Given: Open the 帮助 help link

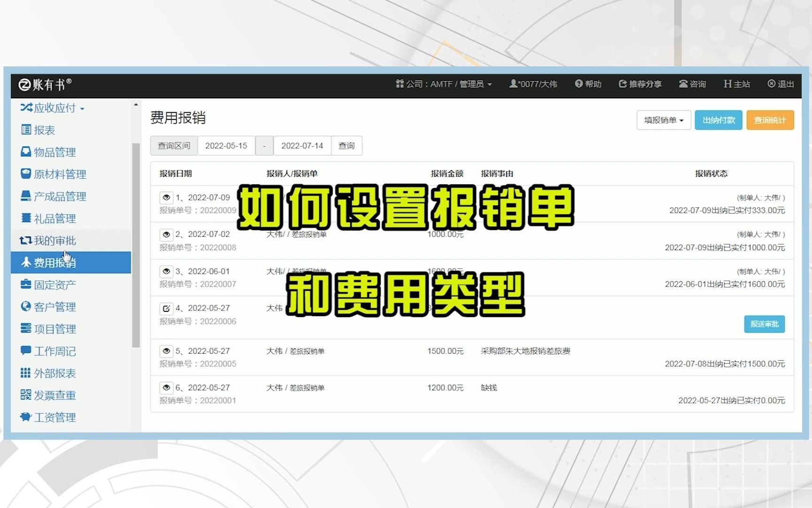Looking at the screenshot, I should point(588,84).
